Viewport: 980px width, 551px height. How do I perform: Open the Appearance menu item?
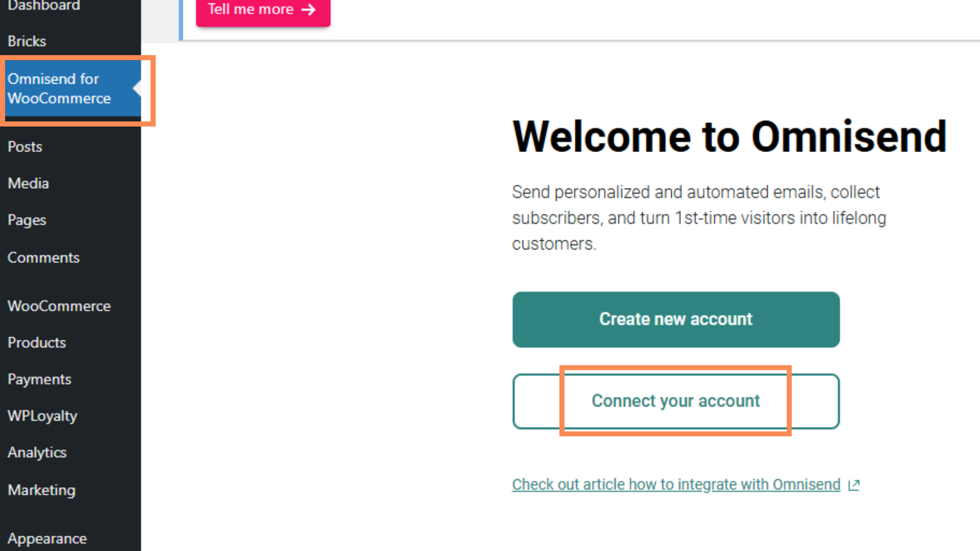47,539
